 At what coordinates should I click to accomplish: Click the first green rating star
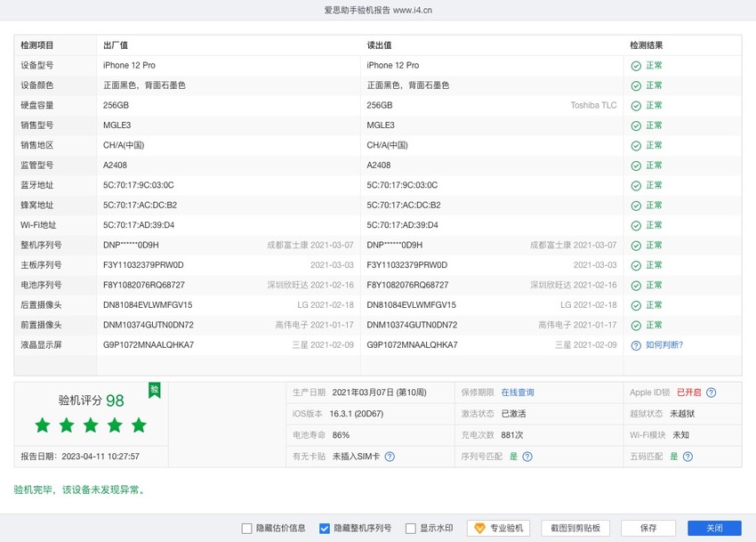point(43,425)
